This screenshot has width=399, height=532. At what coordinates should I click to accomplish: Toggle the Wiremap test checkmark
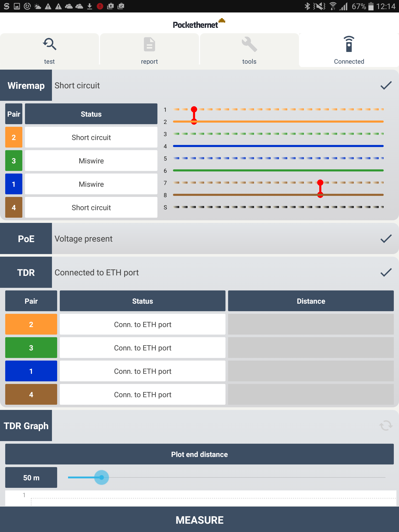tap(386, 85)
